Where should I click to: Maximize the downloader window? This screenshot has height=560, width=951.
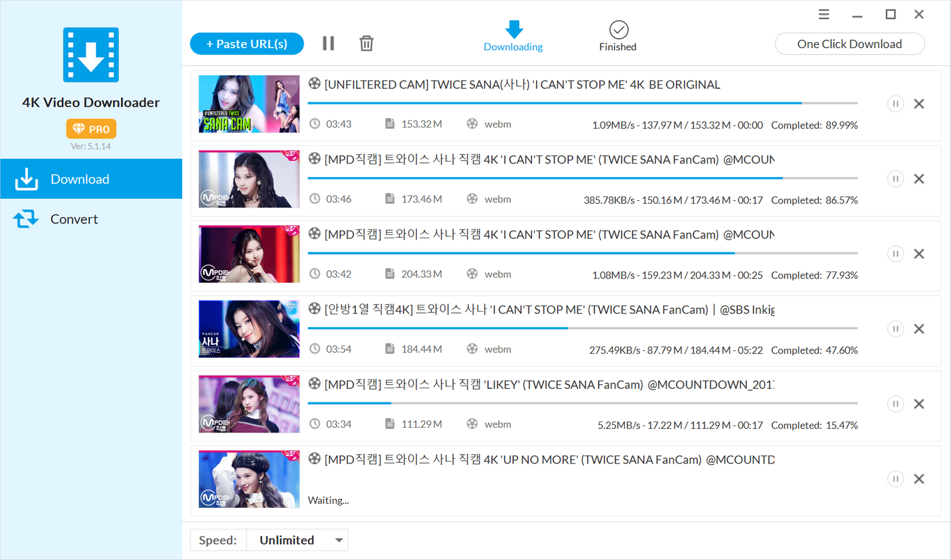point(891,14)
